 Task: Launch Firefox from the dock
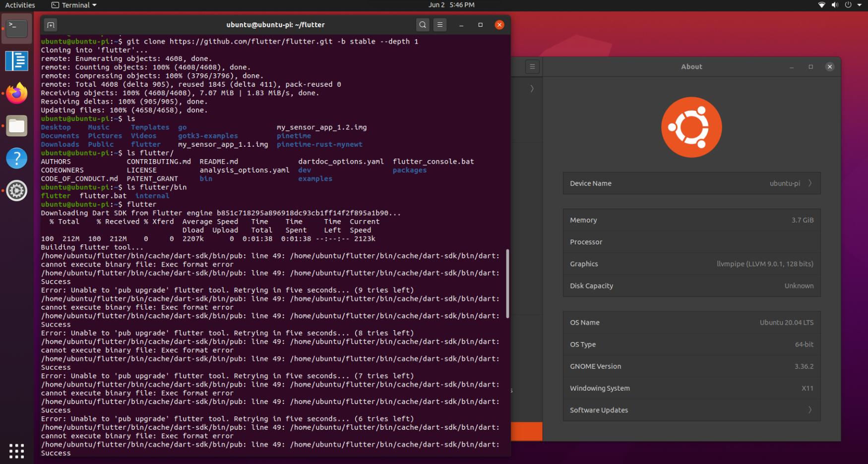tap(17, 93)
